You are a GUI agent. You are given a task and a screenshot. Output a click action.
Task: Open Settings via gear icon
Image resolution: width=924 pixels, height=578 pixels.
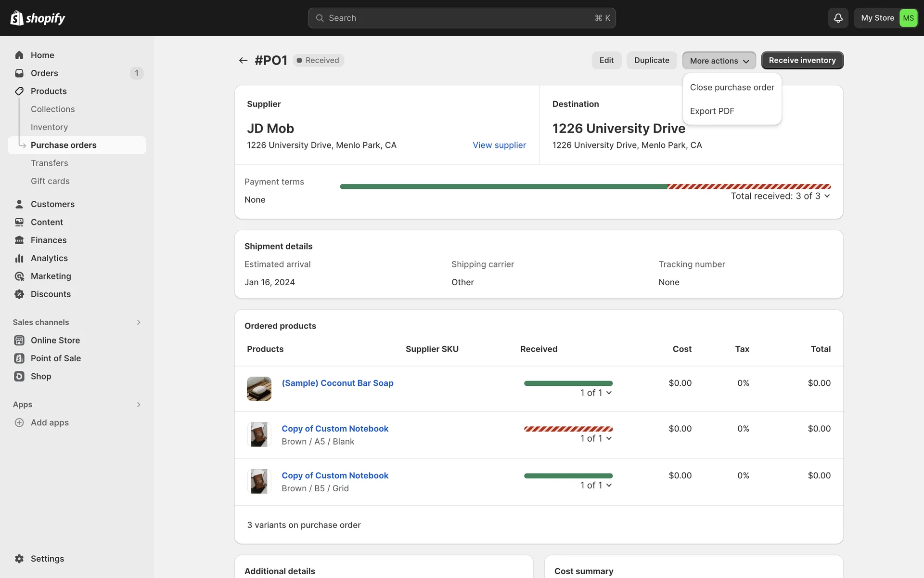(19, 559)
